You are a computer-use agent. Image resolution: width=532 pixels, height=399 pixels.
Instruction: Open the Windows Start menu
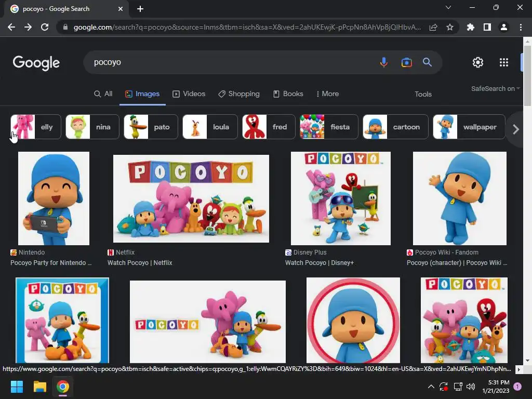pos(17,387)
